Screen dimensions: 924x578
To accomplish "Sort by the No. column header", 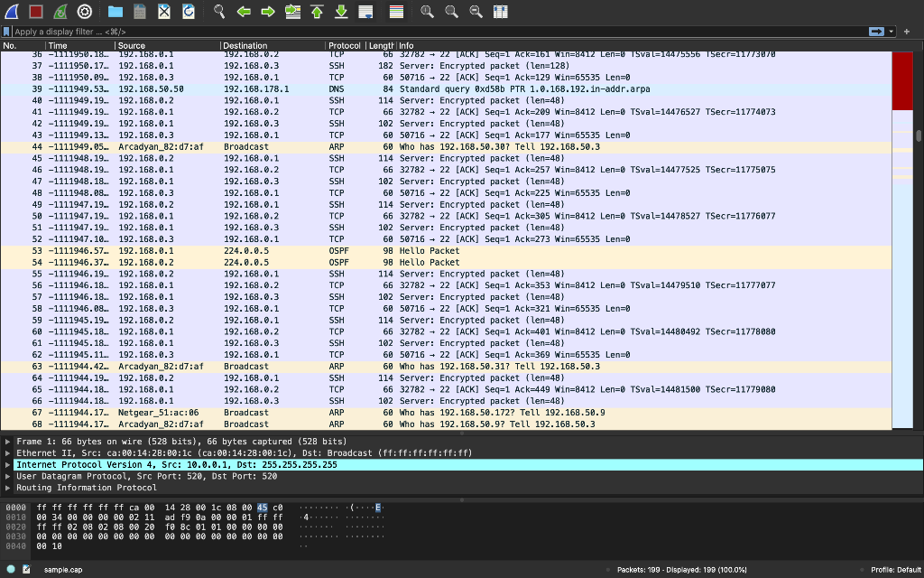I will click(23, 45).
